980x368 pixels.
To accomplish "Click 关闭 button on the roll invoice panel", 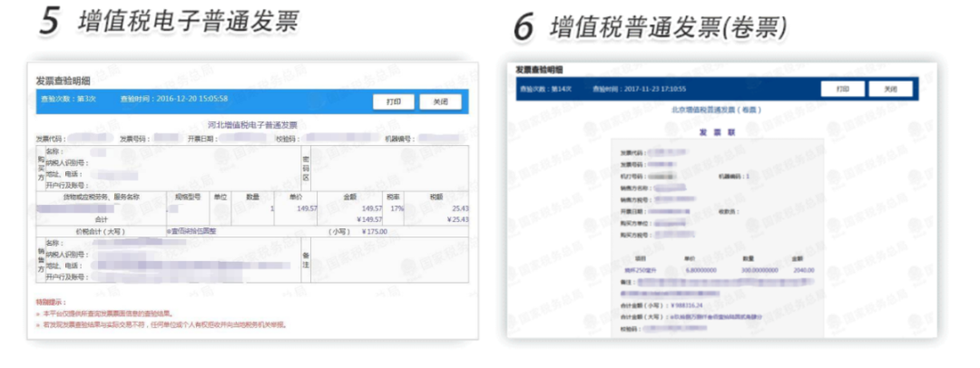I will 891,89.
